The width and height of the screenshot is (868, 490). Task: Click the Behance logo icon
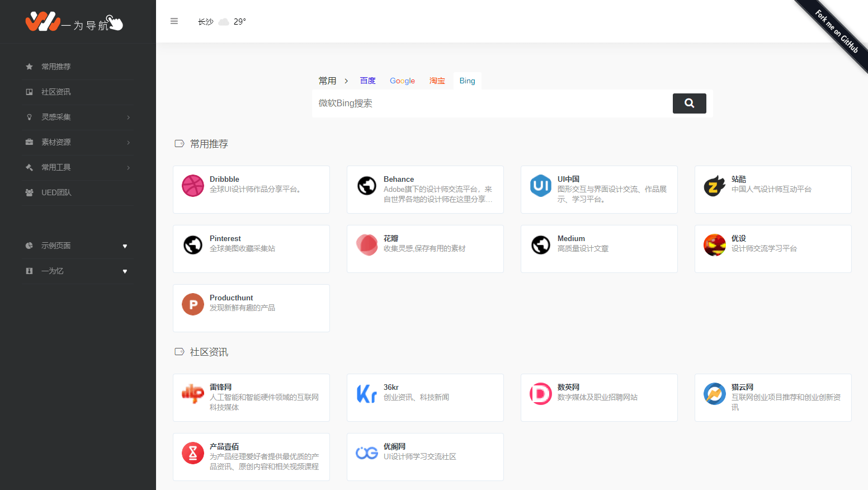[366, 185]
